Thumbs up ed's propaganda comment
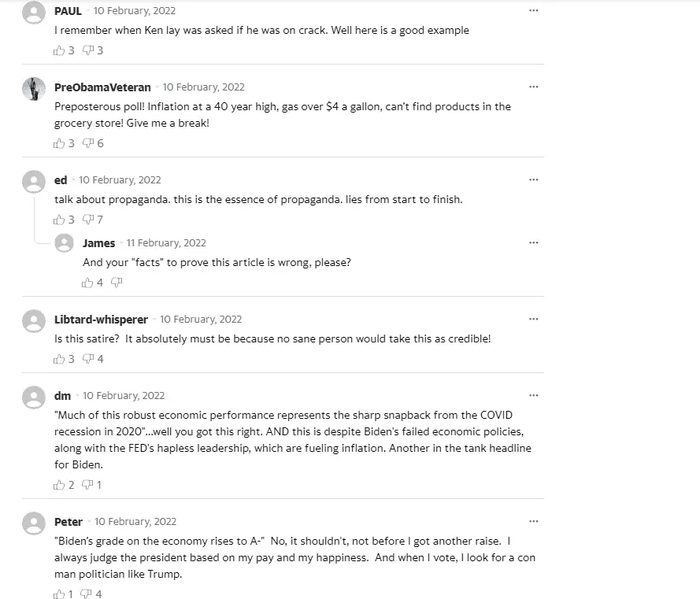700x599 pixels. point(59,219)
